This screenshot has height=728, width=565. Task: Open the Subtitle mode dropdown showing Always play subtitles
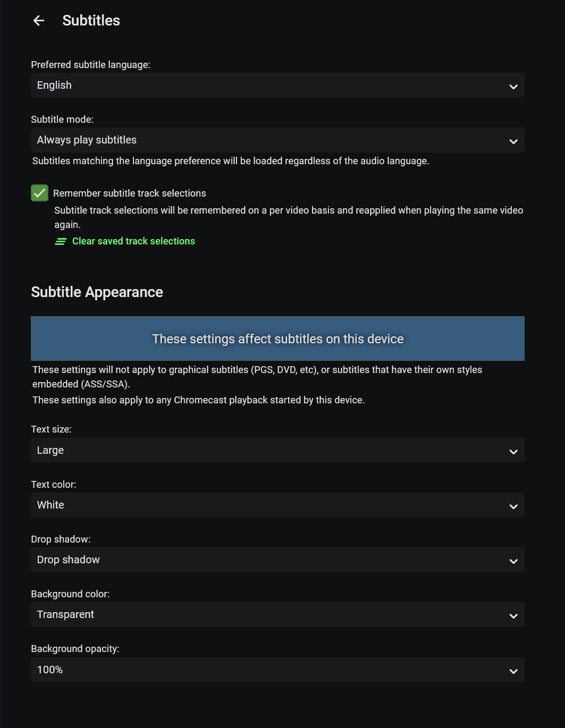tap(277, 140)
